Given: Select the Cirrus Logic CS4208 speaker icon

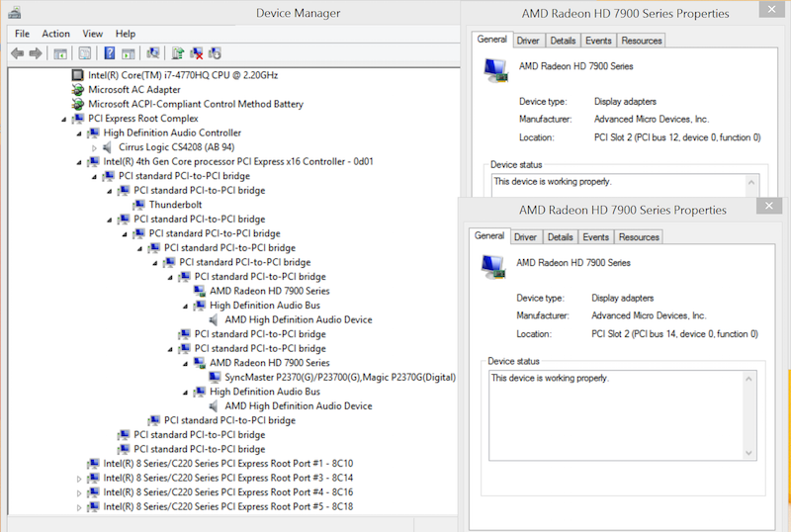Looking at the screenshot, I should pos(107,147).
